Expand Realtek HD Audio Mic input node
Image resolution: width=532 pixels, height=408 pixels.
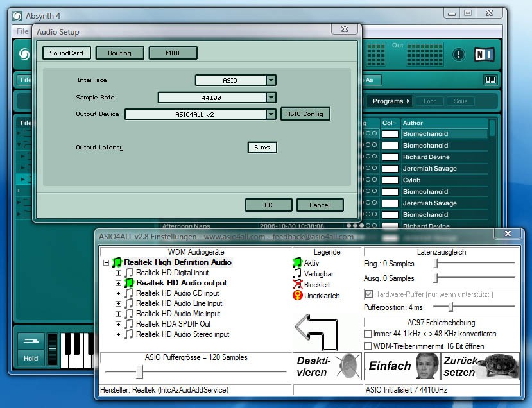point(118,314)
